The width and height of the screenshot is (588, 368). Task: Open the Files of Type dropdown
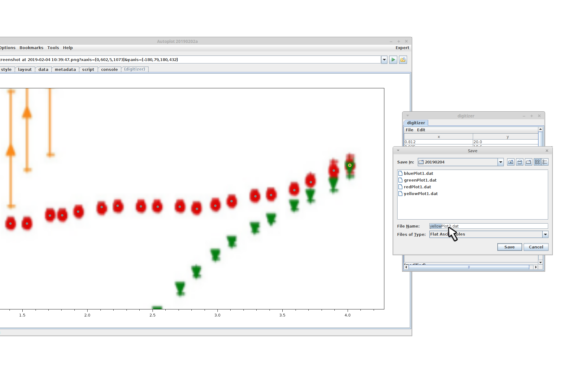(x=545, y=235)
